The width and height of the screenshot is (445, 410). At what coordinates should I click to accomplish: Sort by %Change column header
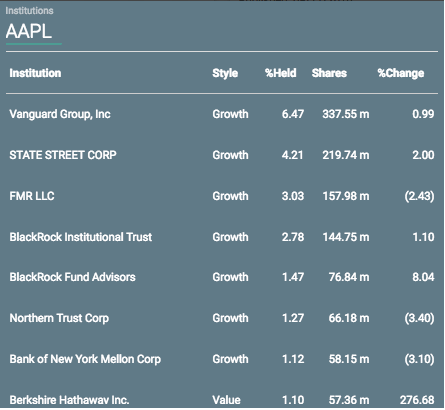pyautogui.click(x=401, y=73)
